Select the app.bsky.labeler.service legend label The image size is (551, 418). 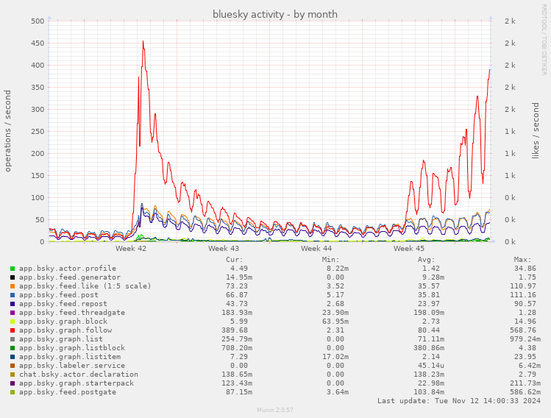coord(72,366)
